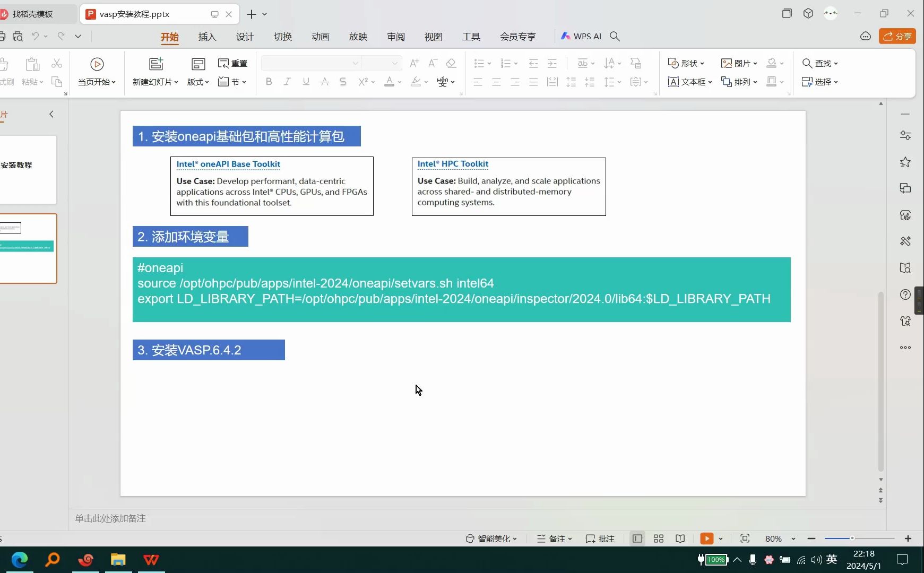Open the shape fill color swatch
Screen dimensions: 924x573
click(x=772, y=63)
